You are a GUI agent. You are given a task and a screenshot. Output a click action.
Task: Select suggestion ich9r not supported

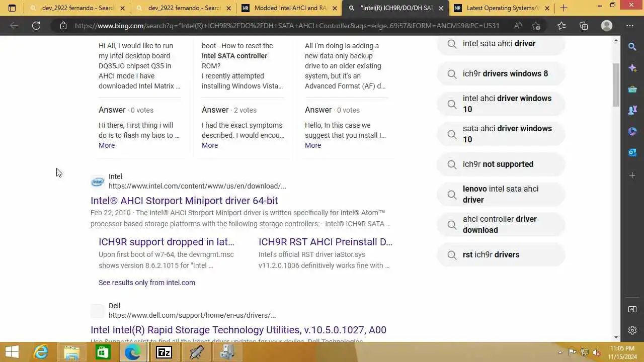click(x=501, y=164)
